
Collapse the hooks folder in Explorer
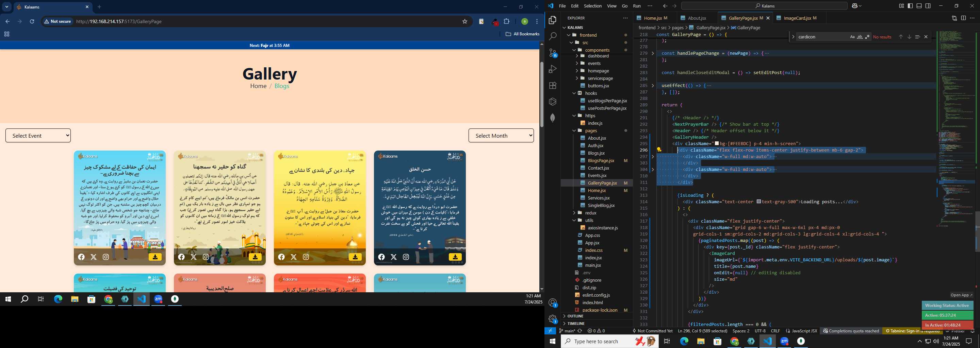590,93
